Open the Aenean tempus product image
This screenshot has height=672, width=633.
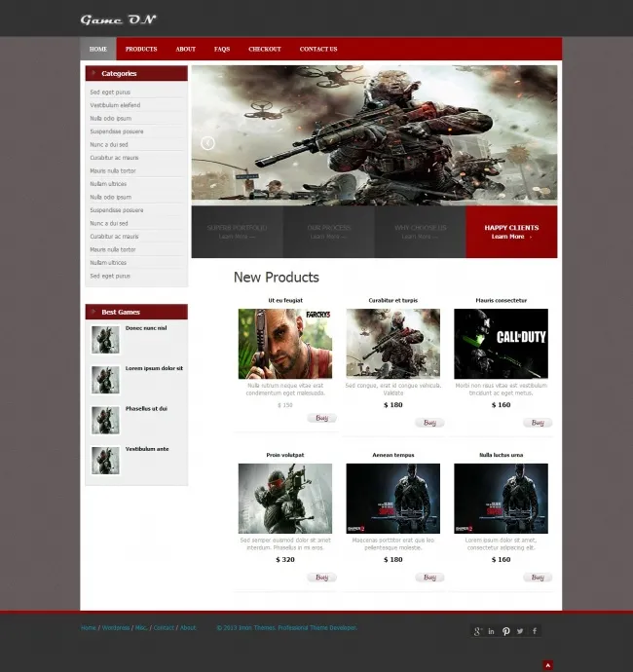(x=393, y=499)
